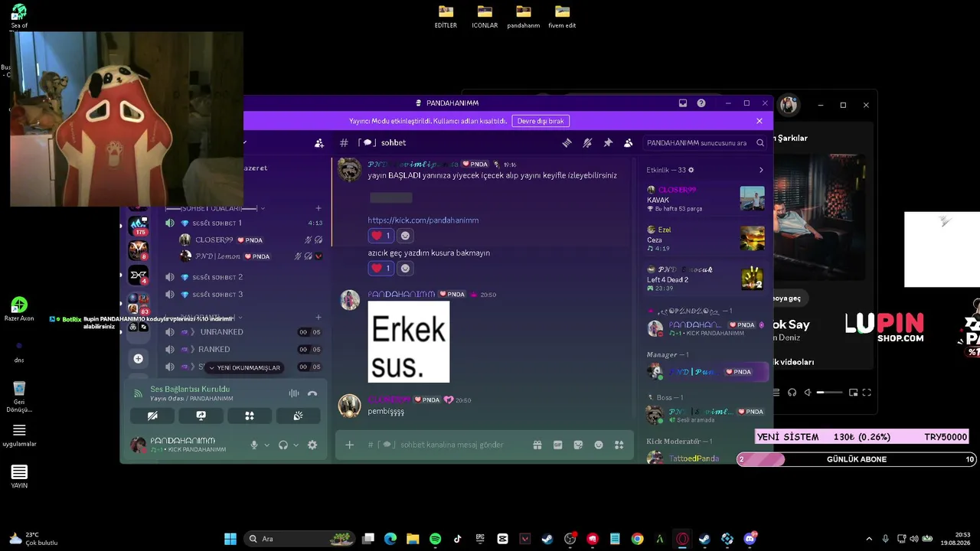Screen dimensions: 980x551
Task: Toggle screen share in voice panel
Action: click(201, 416)
